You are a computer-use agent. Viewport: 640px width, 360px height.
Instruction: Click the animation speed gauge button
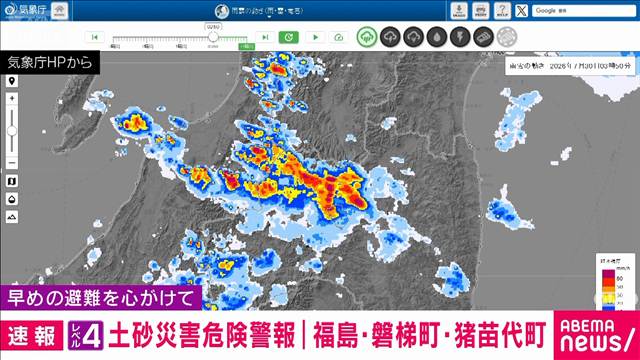(339, 37)
